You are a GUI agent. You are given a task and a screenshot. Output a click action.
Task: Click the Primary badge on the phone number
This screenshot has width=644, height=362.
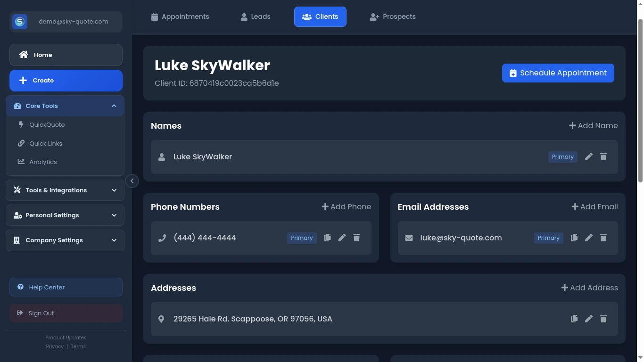302,238
